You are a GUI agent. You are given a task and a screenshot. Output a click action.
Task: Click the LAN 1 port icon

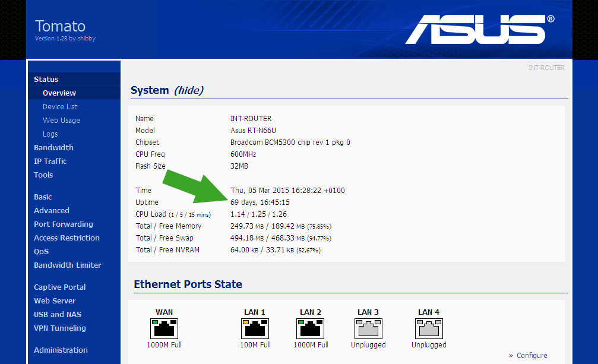tap(255, 328)
